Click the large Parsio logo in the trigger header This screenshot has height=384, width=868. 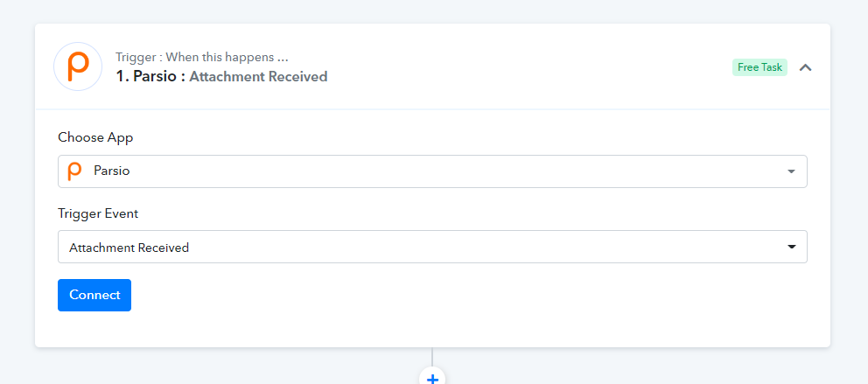[x=78, y=66]
